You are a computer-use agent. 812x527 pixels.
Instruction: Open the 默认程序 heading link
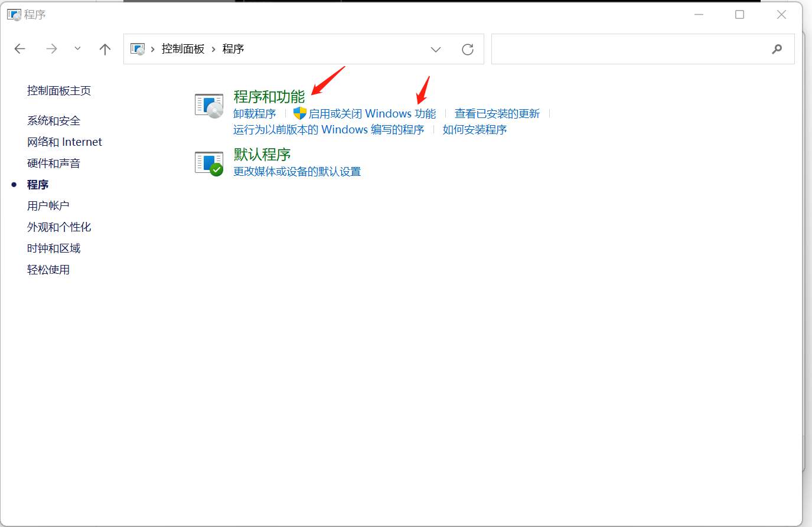point(262,155)
